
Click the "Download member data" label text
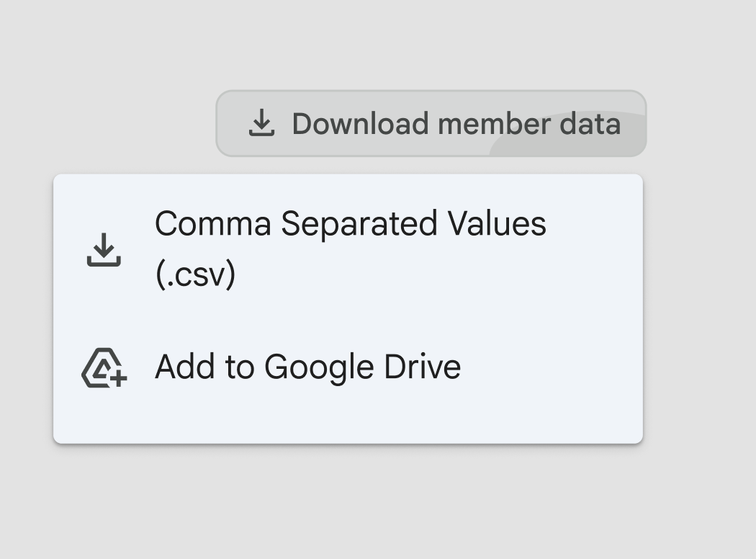coord(456,124)
